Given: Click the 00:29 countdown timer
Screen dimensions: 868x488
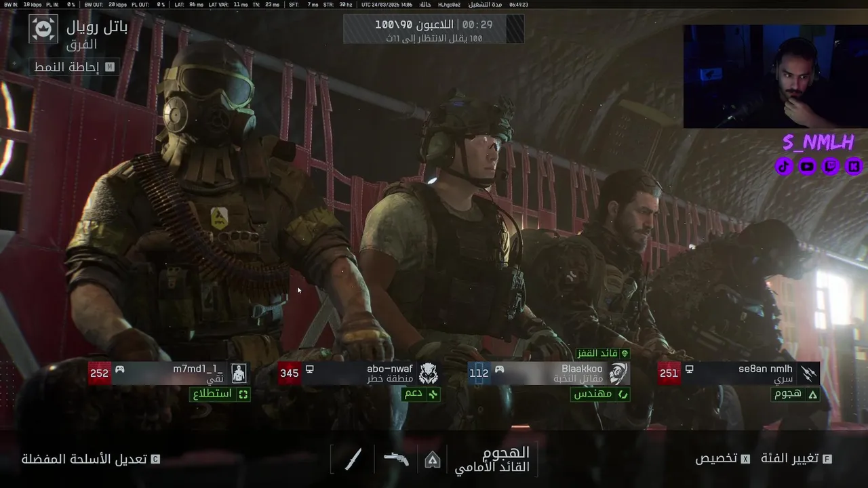Looking at the screenshot, I should pyautogui.click(x=477, y=24).
